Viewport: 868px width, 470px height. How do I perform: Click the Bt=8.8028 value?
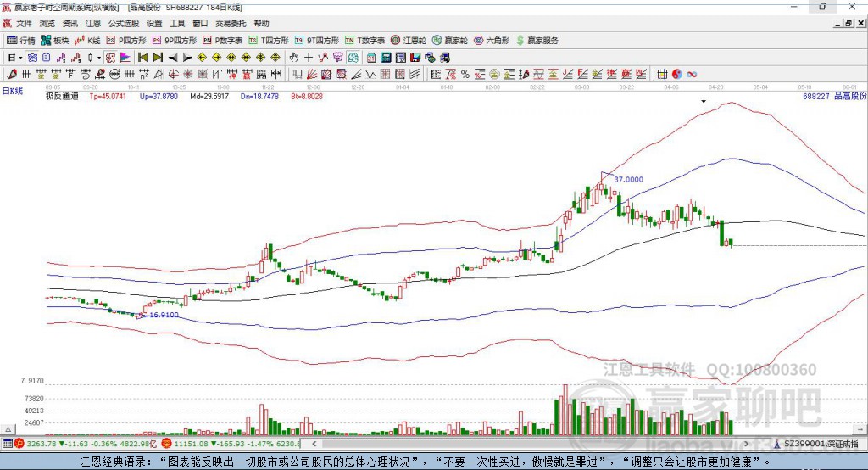pyautogui.click(x=307, y=96)
